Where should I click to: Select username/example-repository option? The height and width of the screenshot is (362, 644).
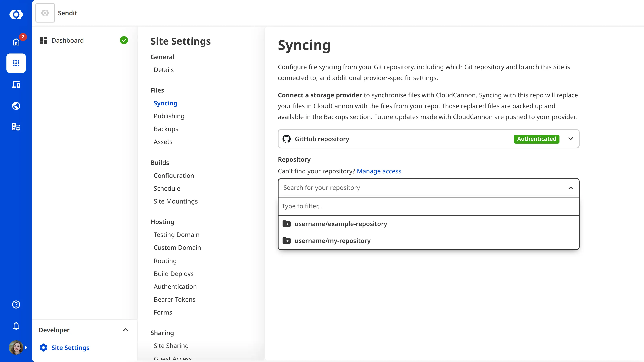click(x=428, y=224)
